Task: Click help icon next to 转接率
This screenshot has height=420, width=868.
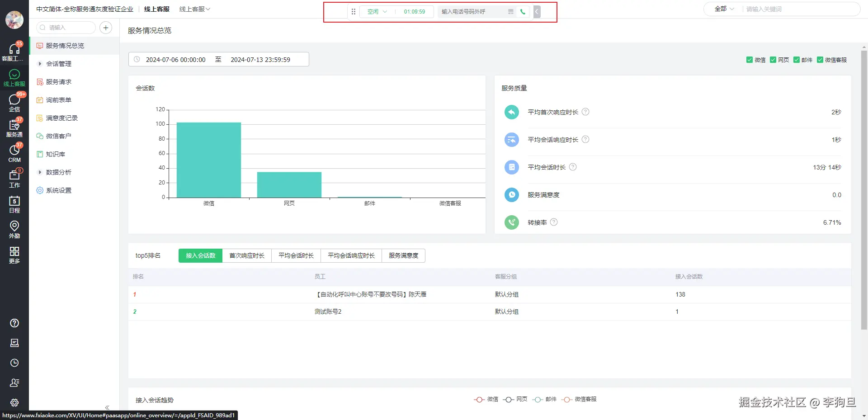Action: point(554,222)
